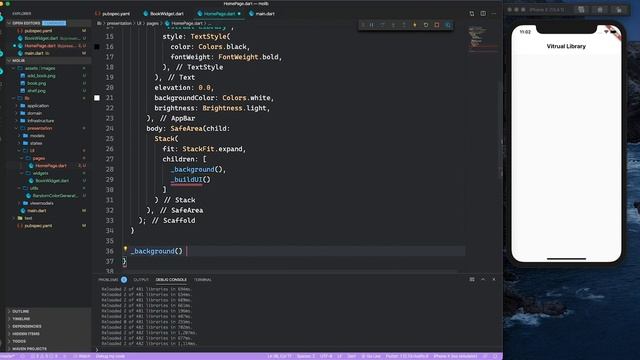Clear the debug console output
The width and height of the screenshot is (640, 360).
click(x=472, y=280)
